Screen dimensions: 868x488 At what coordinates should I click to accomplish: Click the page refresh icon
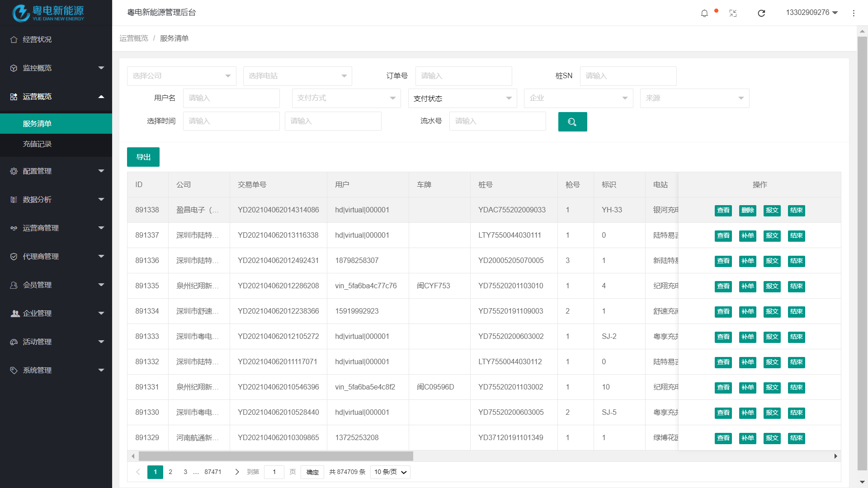pos(761,13)
